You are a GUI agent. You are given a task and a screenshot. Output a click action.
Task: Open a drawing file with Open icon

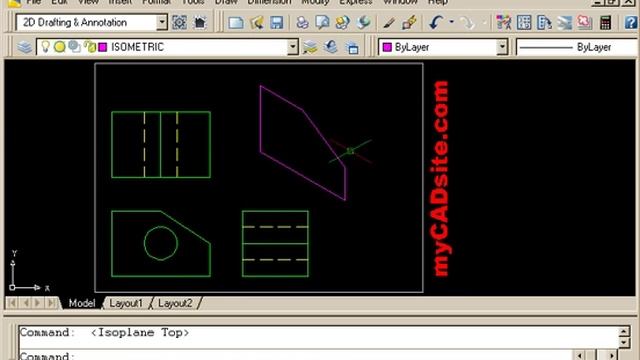coord(256,22)
